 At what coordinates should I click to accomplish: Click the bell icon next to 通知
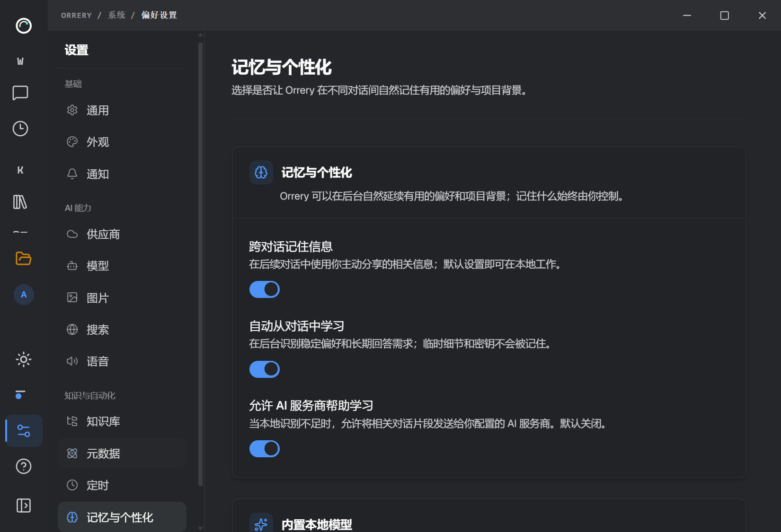pyautogui.click(x=72, y=174)
